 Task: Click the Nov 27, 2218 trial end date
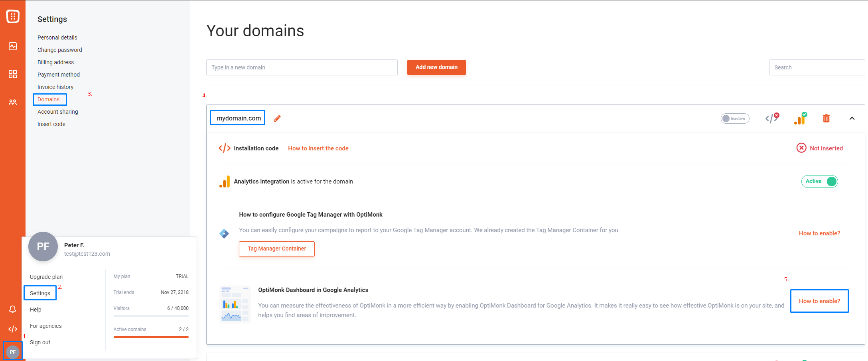click(x=175, y=292)
